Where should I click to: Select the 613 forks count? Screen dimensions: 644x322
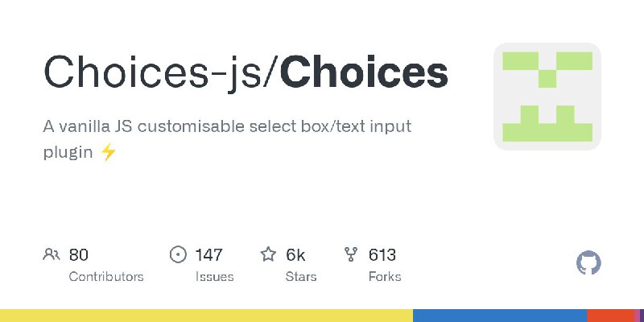(382, 255)
